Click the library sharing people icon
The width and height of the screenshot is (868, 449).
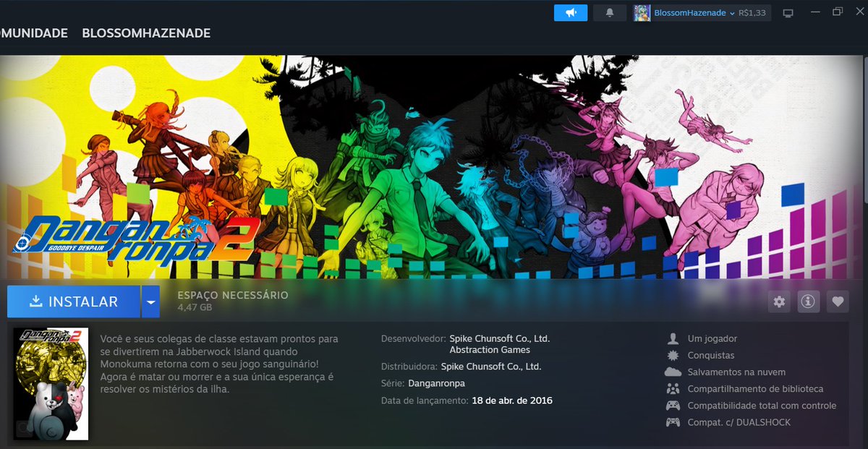click(673, 389)
